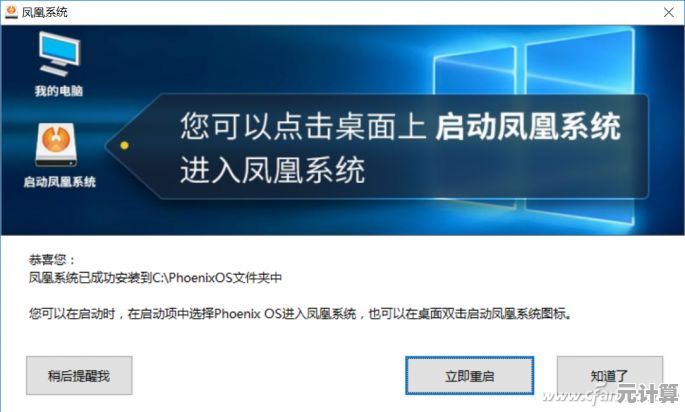The image size is (685, 412).
Task: Click the 元计算 watermark text
Action: 648,393
